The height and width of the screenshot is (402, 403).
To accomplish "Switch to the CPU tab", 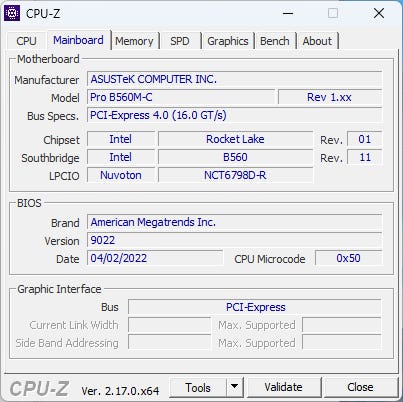I will coord(26,41).
